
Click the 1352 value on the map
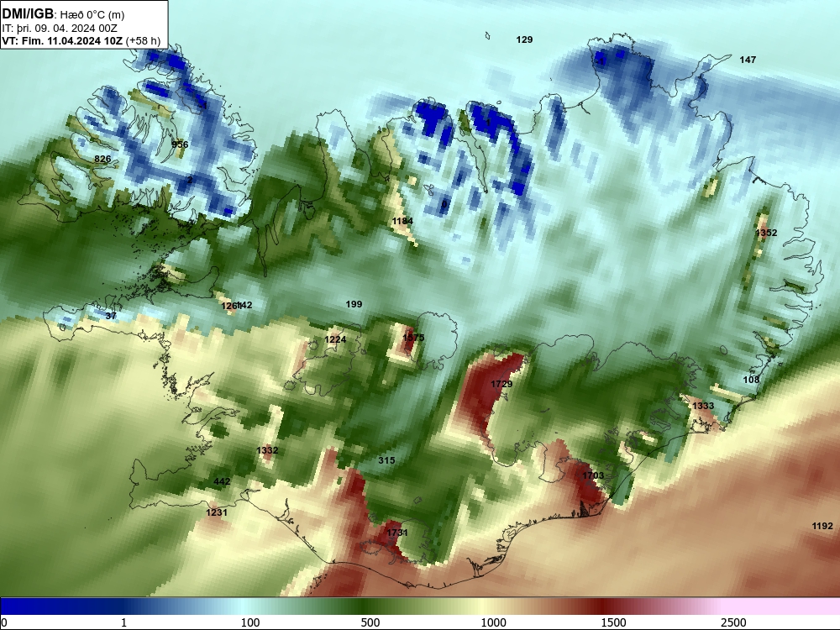coord(766,233)
